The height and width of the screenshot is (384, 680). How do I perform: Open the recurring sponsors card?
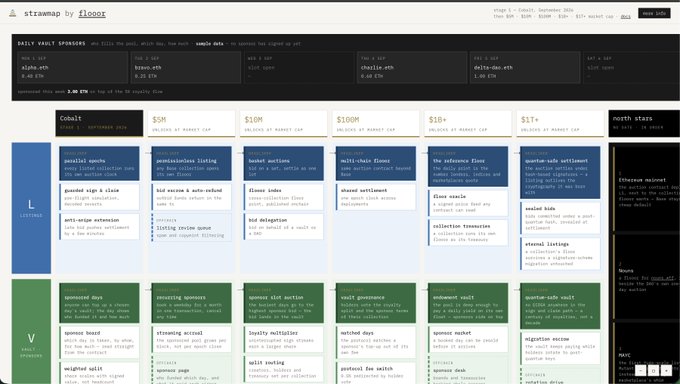click(191, 303)
